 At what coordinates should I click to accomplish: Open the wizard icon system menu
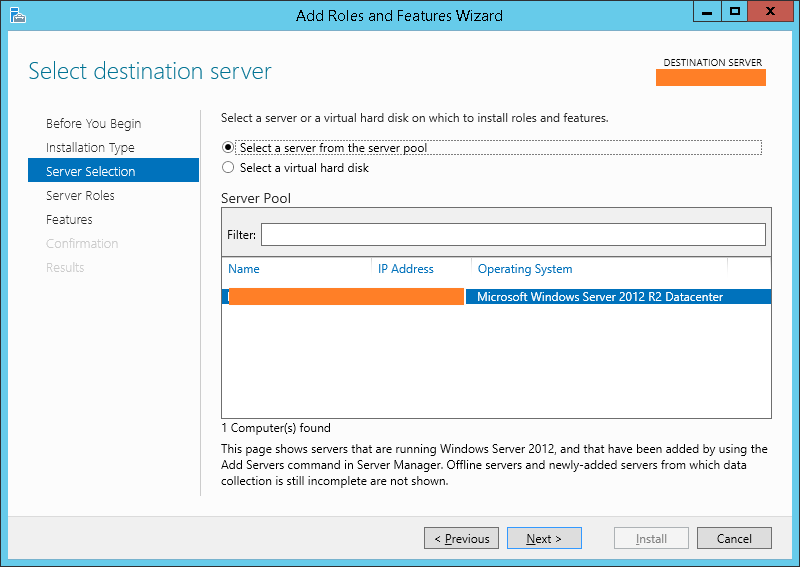click(x=17, y=15)
